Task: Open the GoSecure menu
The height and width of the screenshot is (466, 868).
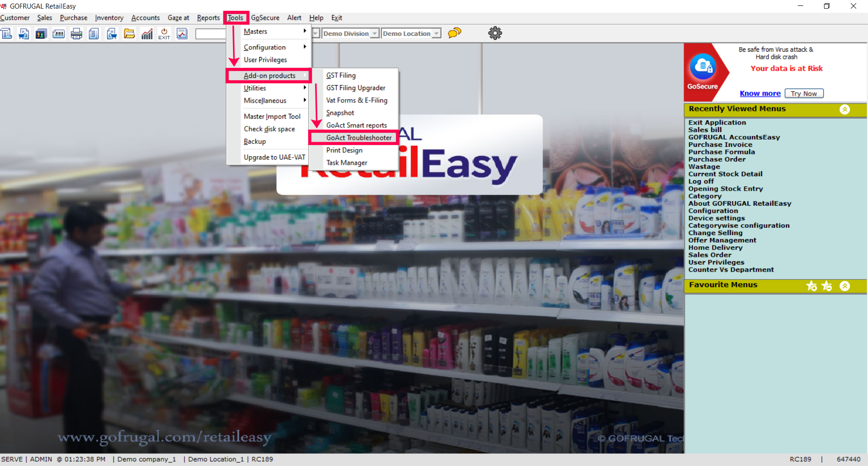Action: pyautogui.click(x=265, y=18)
